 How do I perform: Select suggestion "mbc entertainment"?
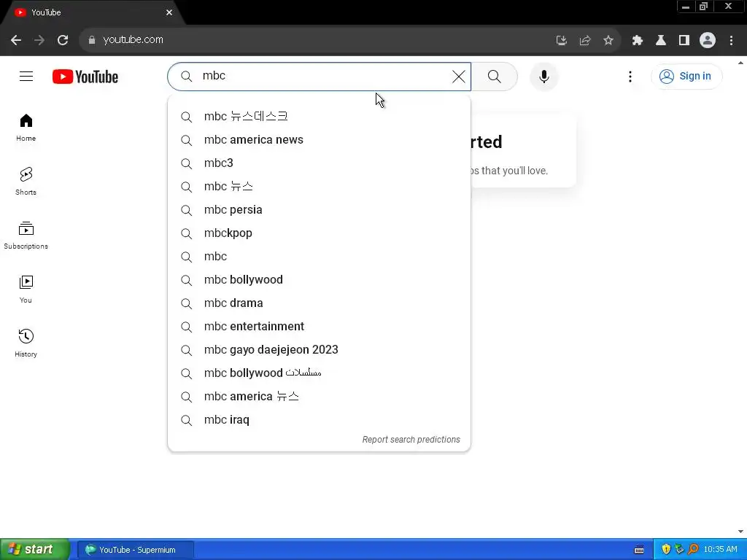tap(320, 327)
